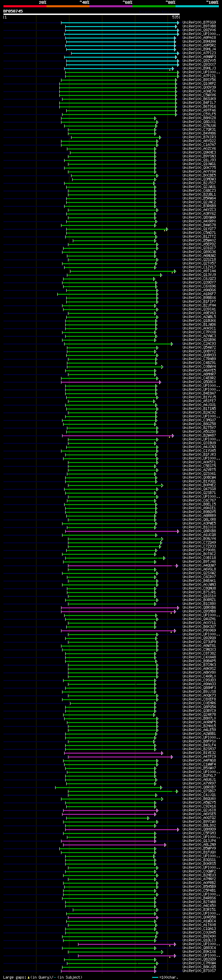Screen dimensions: 222x980
Task: Select the UniRef100_A8YD22 label
Action: (199, 141)
